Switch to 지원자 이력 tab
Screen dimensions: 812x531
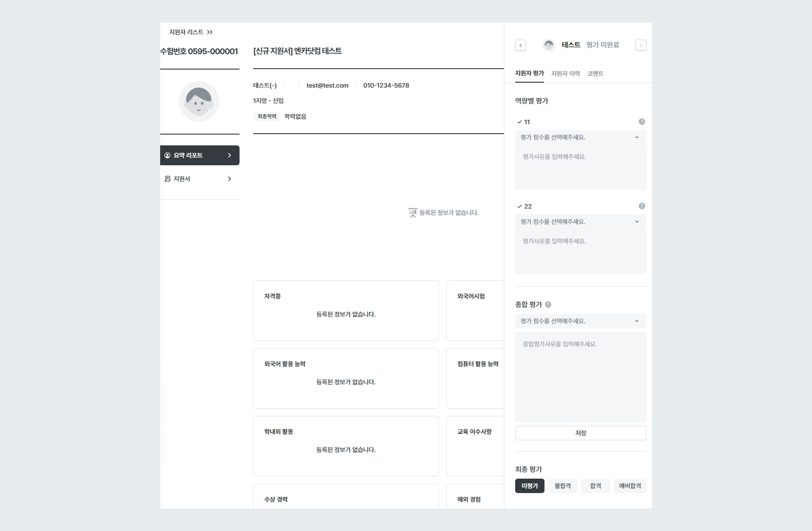coord(566,74)
